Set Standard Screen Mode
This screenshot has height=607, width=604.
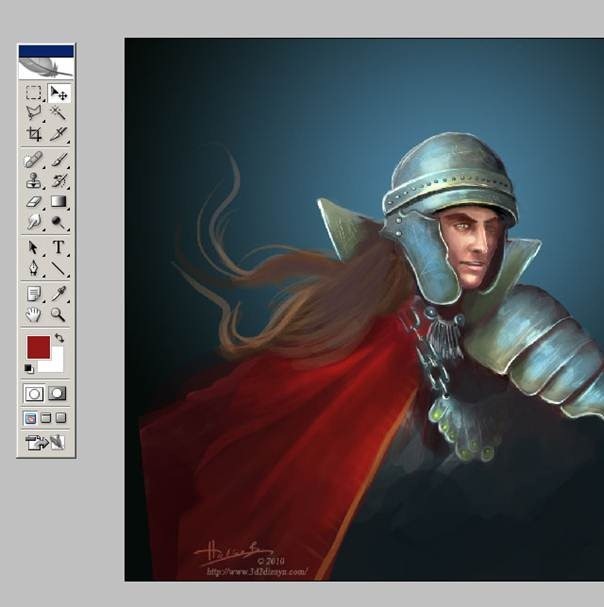click(x=30, y=418)
